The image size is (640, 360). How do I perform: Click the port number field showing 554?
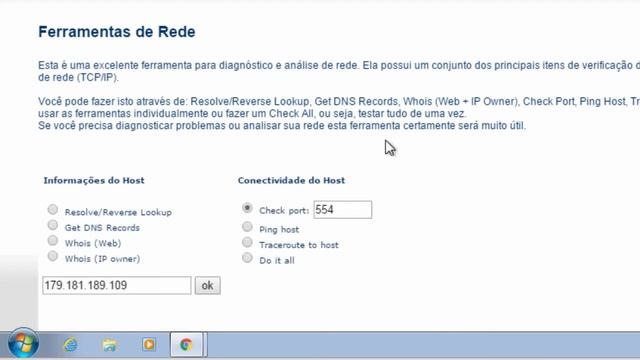pos(342,210)
